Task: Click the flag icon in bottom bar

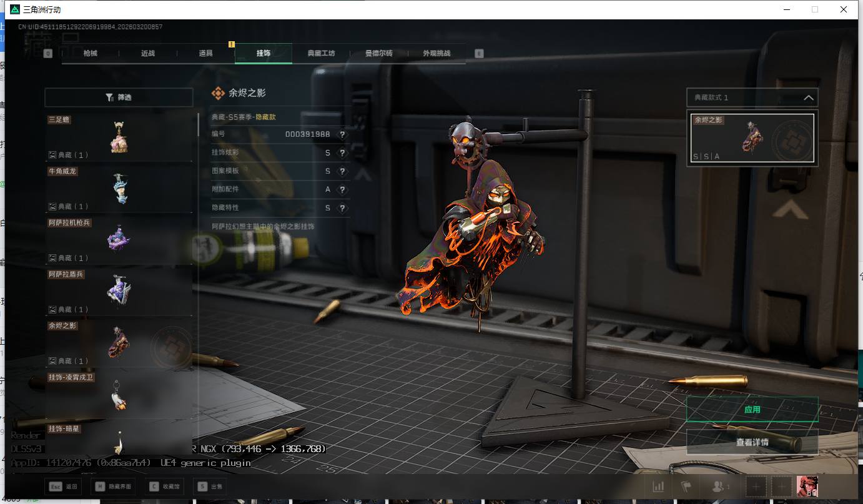Action: point(686,487)
